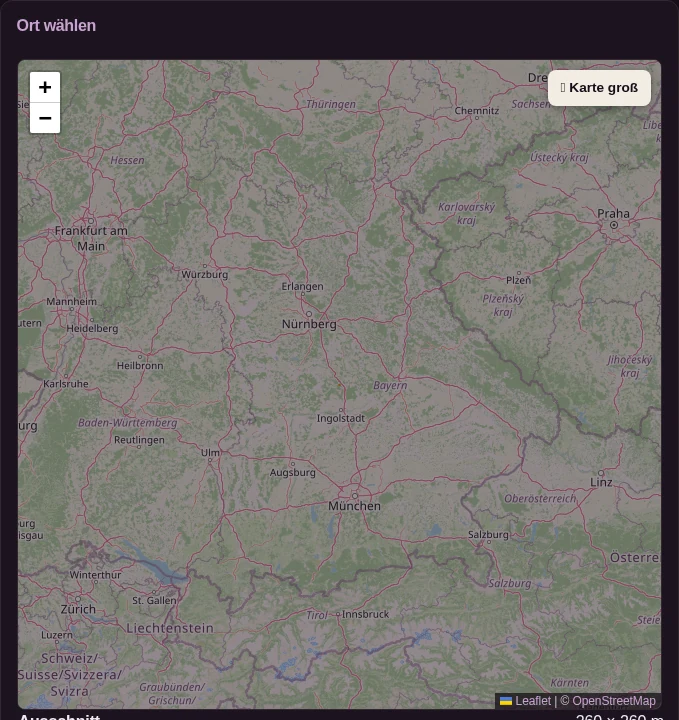The image size is (679, 720).
Task: Select the Oberösterreich region label
Action: click(540, 499)
